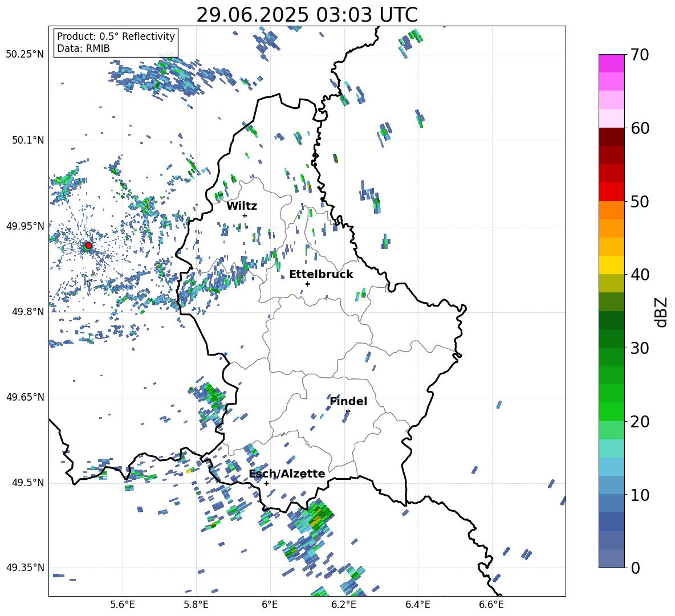Click the 6.4°E longitude label

coord(417,605)
